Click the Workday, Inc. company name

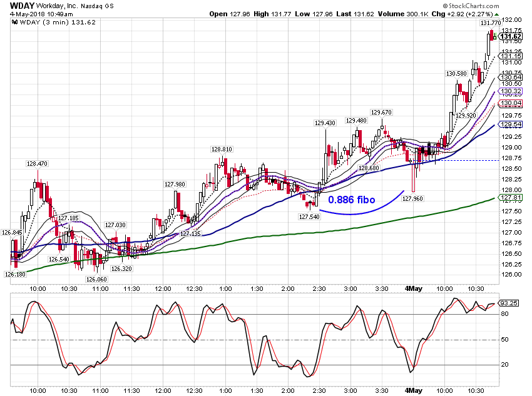point(57,6)
